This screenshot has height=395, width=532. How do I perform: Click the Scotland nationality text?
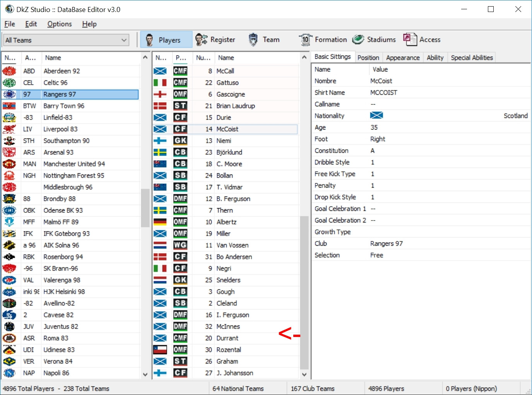pos(516,116)
